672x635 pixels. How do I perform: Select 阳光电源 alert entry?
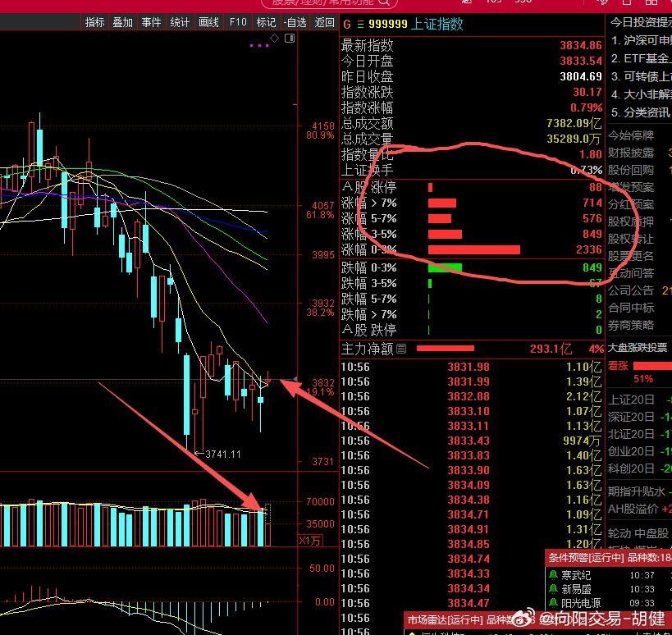(x=609, y=603)
